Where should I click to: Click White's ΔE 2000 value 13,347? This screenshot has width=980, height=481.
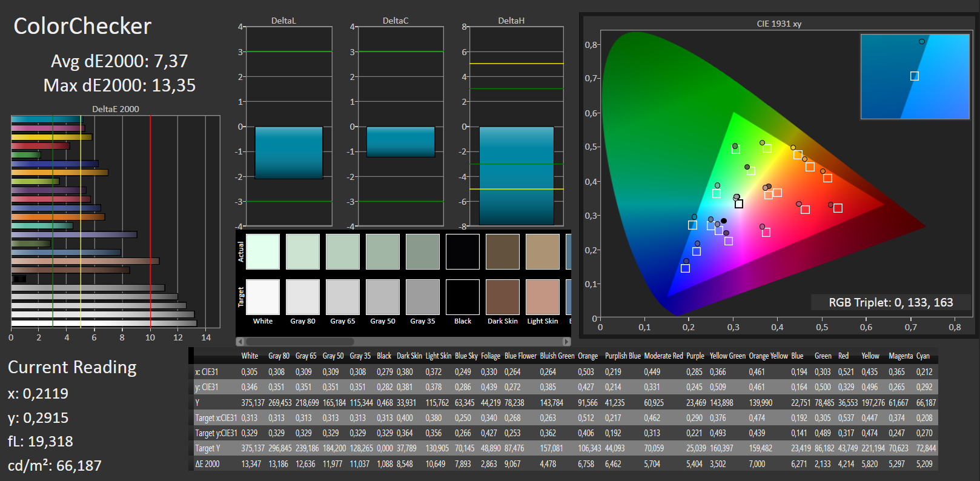pyautogui.click(x=251, y=464)
